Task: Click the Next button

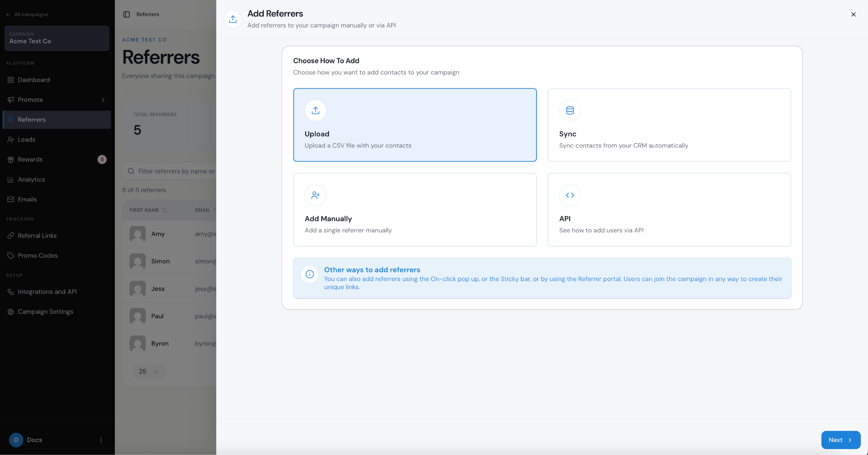Action: click(x=841, y=440)
